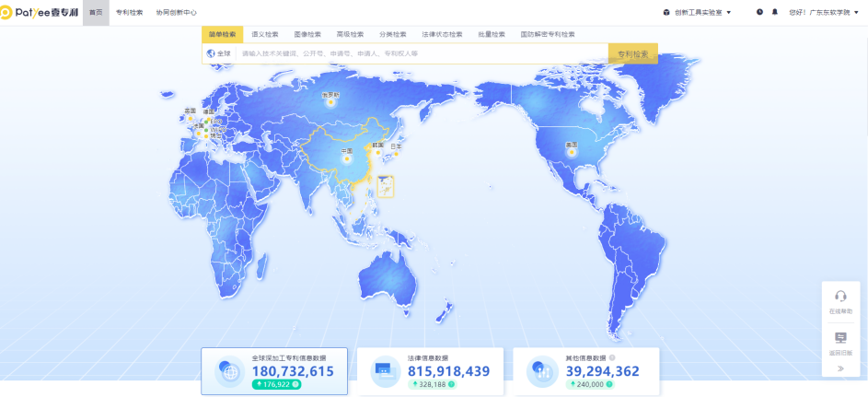
Task: Open the 广东东软学院 user dropdown
Action: (826, 12)
